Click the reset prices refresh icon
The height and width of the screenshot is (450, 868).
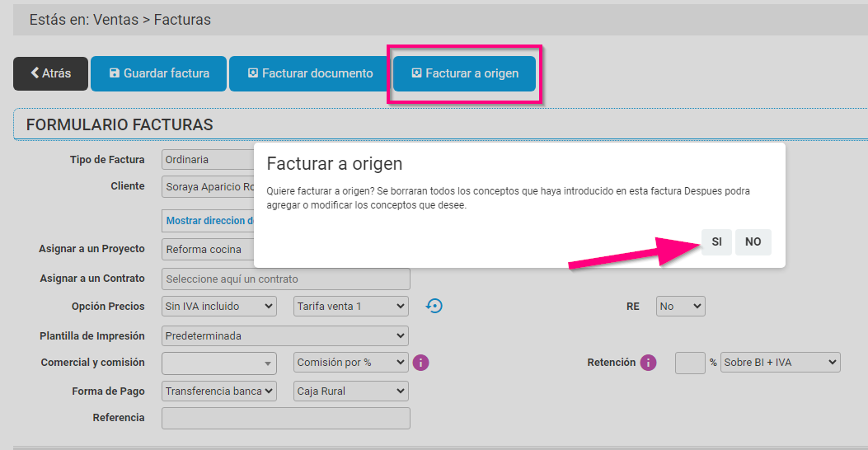tap(434, 306)
